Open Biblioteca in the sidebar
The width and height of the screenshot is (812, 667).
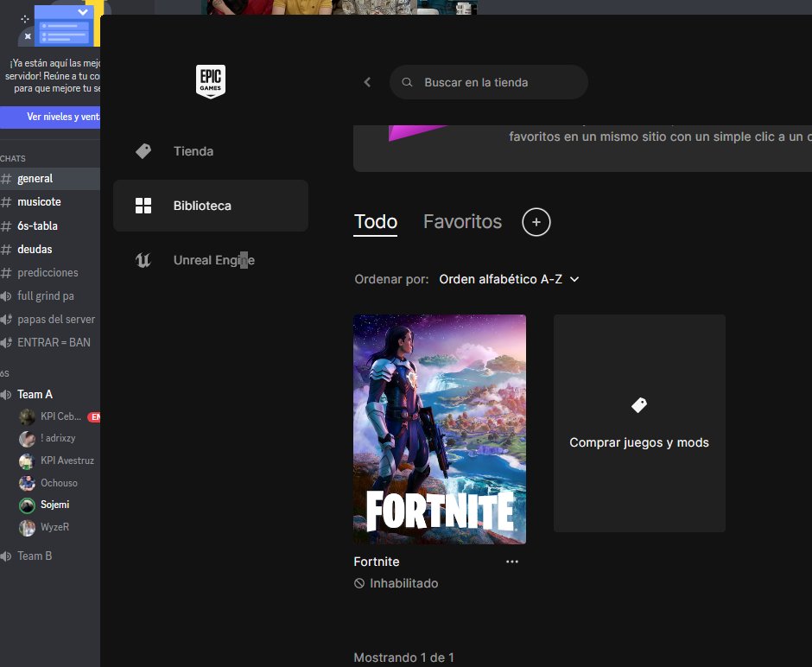tap(210, 206)
